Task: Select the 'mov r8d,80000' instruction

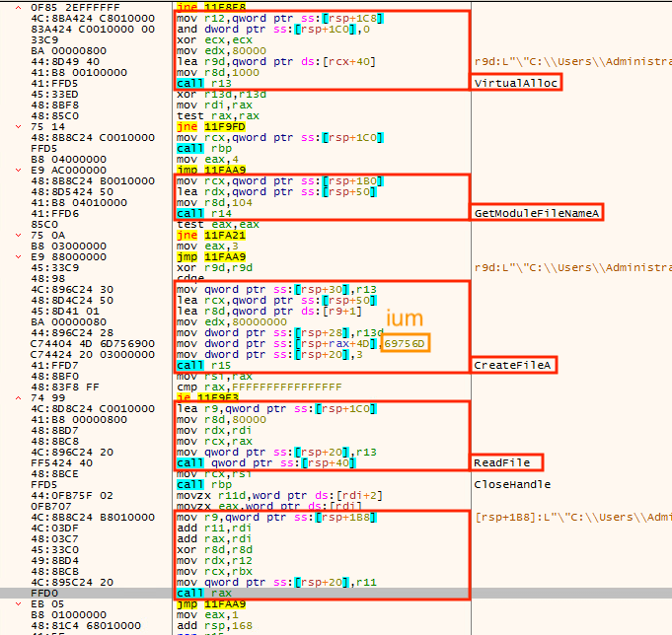Action: pyautogui.click(x=221, y=420)
